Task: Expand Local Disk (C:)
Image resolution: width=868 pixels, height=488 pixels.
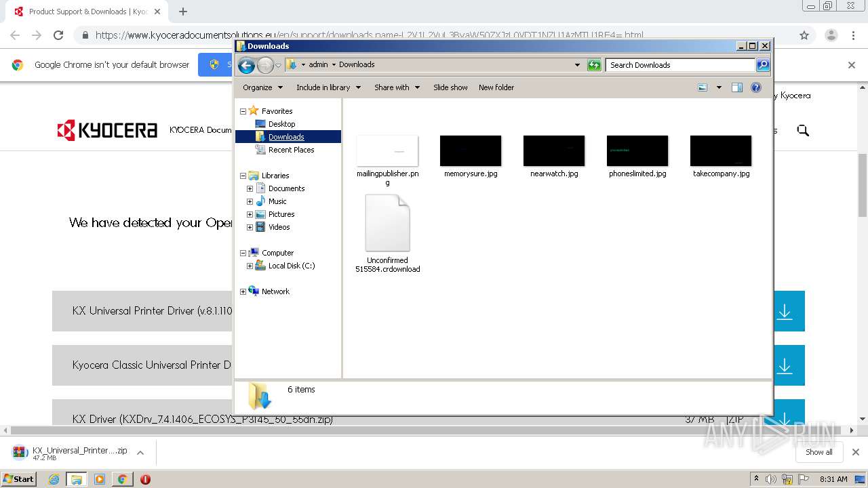Action: [250, 266]
